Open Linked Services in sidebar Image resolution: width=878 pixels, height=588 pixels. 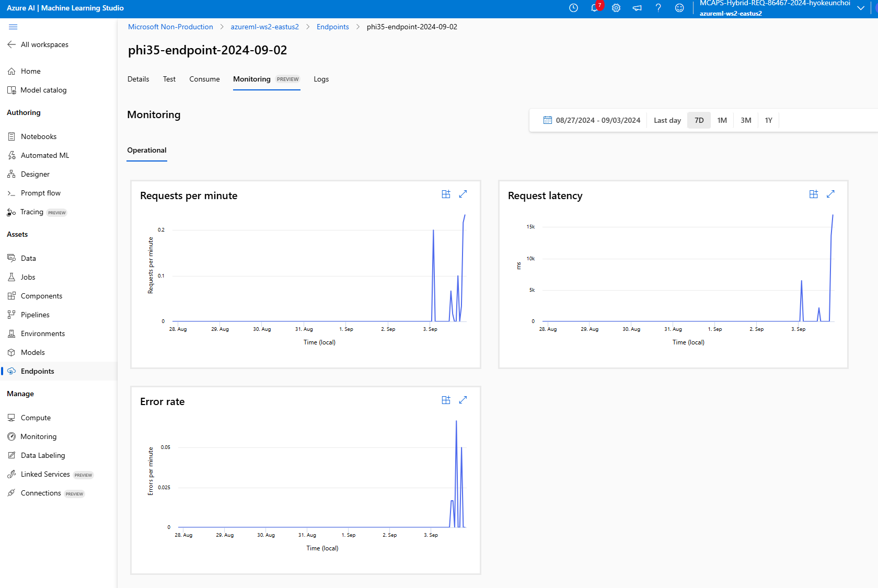pyautogui.click(x=50, y=474)
